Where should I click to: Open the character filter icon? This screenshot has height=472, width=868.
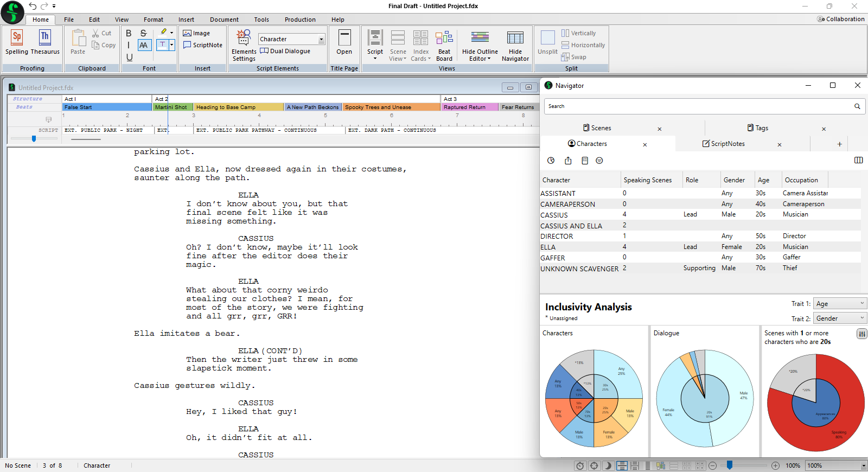599,161
